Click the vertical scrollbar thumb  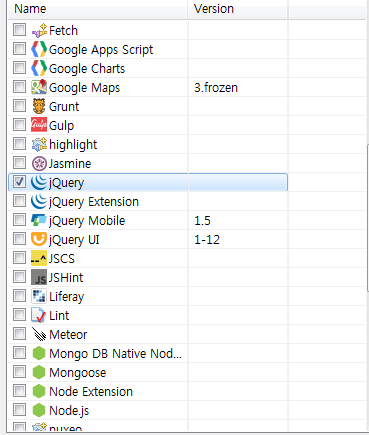click(367, 218)
